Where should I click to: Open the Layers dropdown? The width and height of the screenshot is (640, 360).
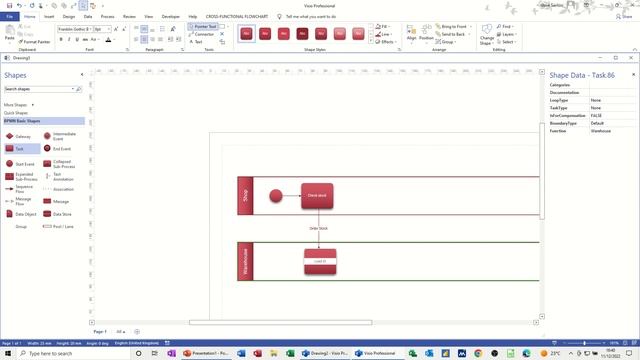(507, 34)
